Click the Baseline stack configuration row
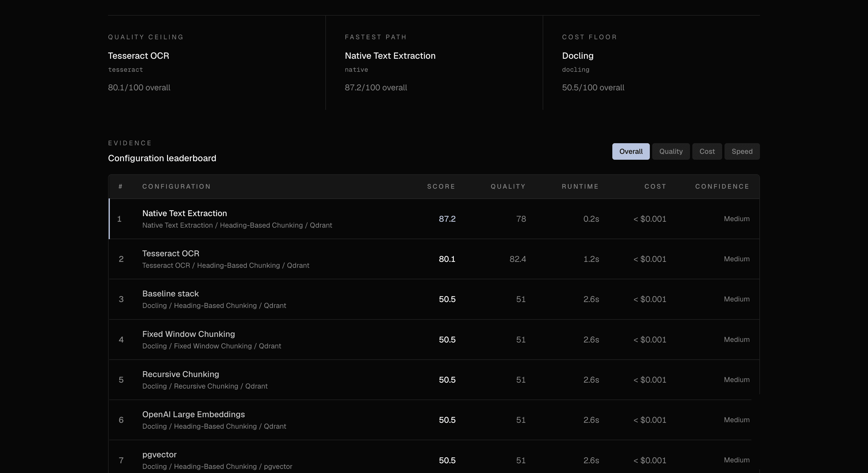The height and width of the screenshot is (473, 868). point(434,299)
